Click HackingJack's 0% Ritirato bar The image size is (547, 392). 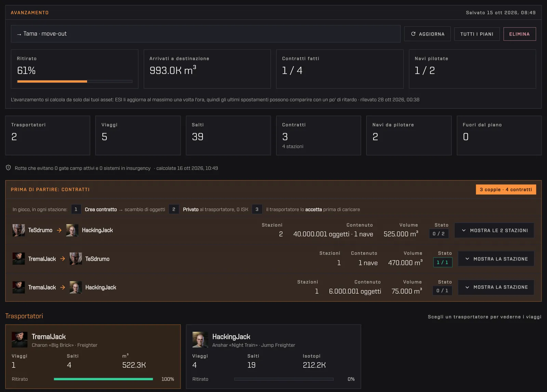(x=284, y=379)
